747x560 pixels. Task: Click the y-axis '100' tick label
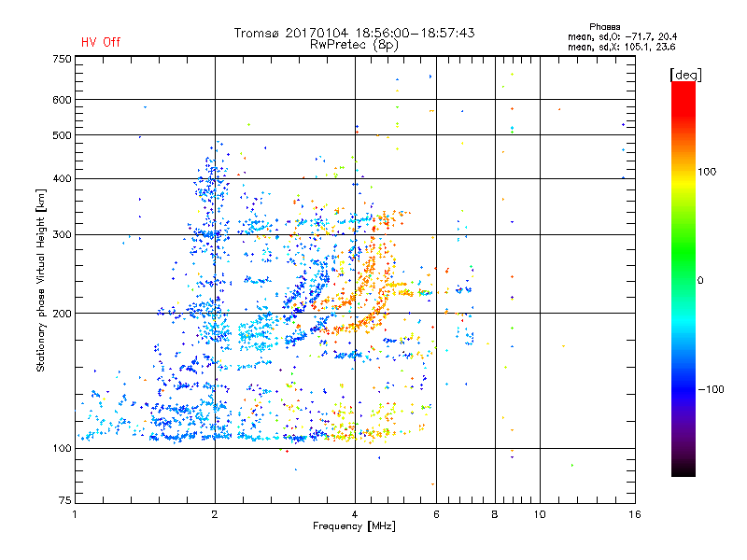(x=62, y=449)
